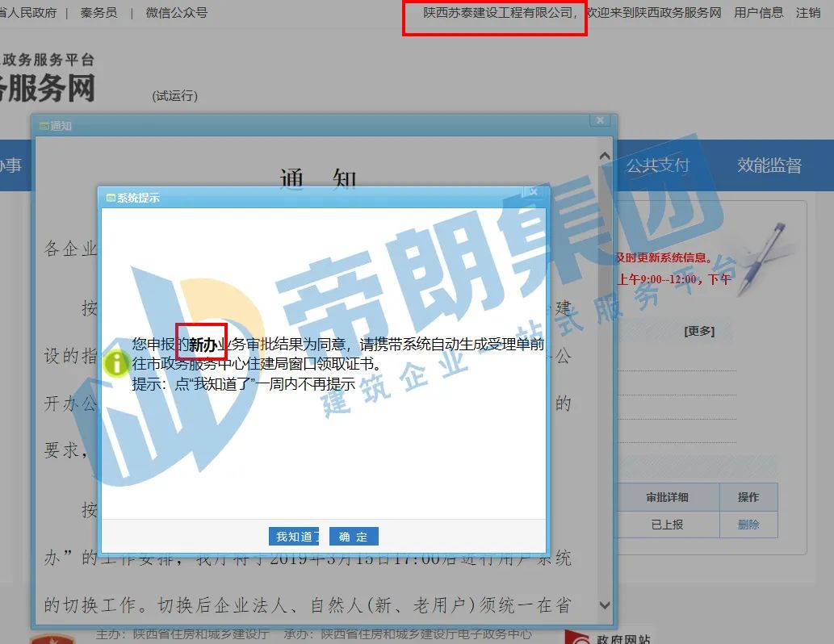Click the 政府网站 badge in footer

[x=607, y=637]
